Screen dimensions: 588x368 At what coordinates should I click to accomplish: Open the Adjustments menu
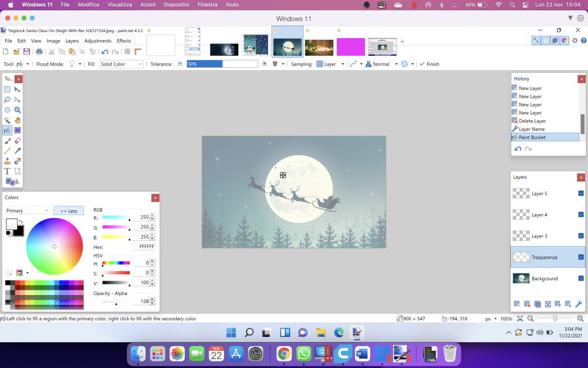[x=98, y=41]
